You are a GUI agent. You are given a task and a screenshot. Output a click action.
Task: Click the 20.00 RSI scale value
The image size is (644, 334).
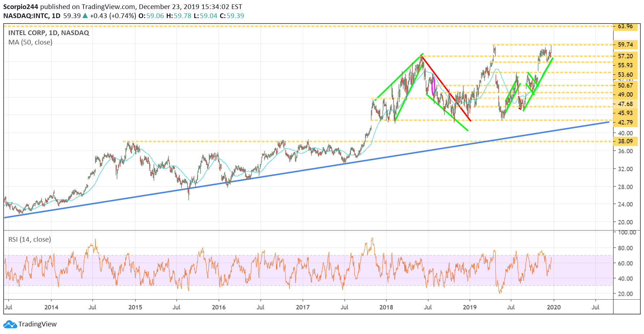pyautogui.click(x=625, y=293)
